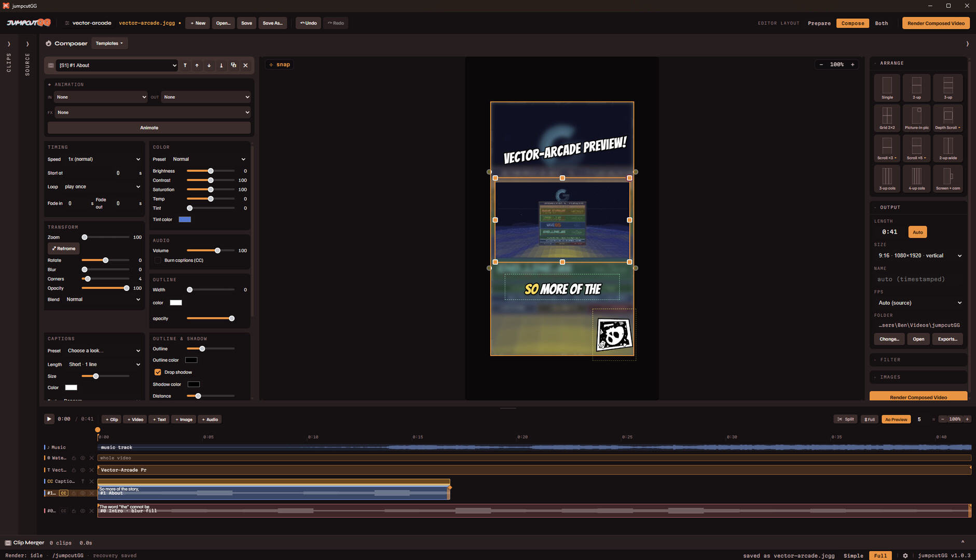Lock the Watermark track
Screen dimensions: 976x560
[74, 458]
